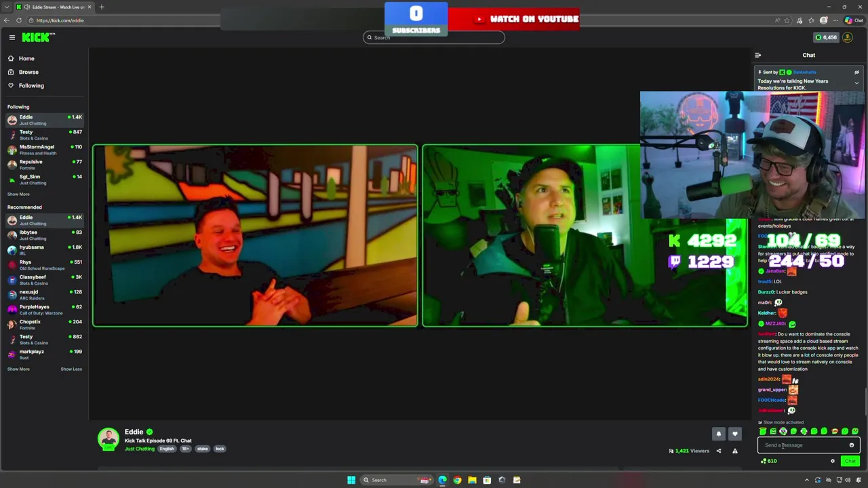
Task: Click the English language tag
Action: (167, 449)
